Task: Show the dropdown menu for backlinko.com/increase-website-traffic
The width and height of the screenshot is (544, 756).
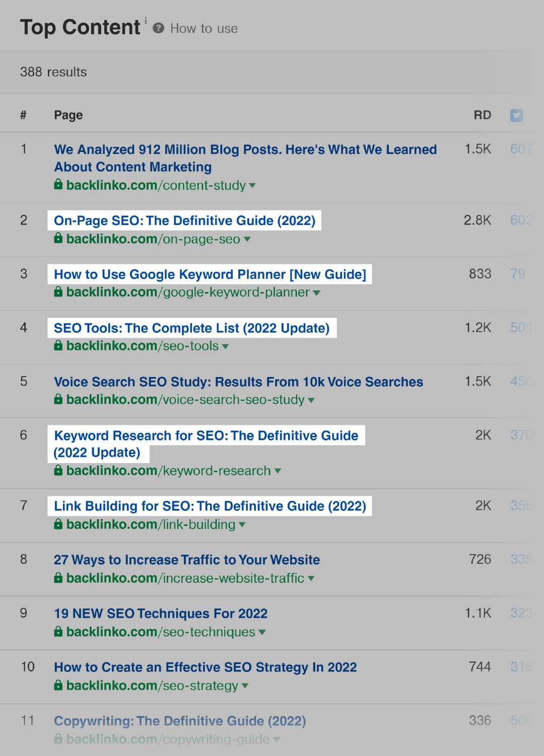Action: click(311, 579)
